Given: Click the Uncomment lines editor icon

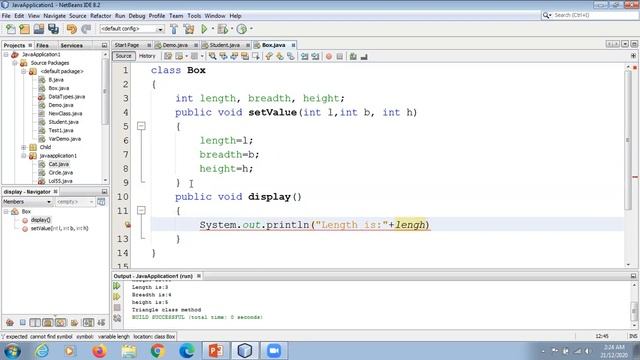Looking at the screenshot, I should 364,56.
